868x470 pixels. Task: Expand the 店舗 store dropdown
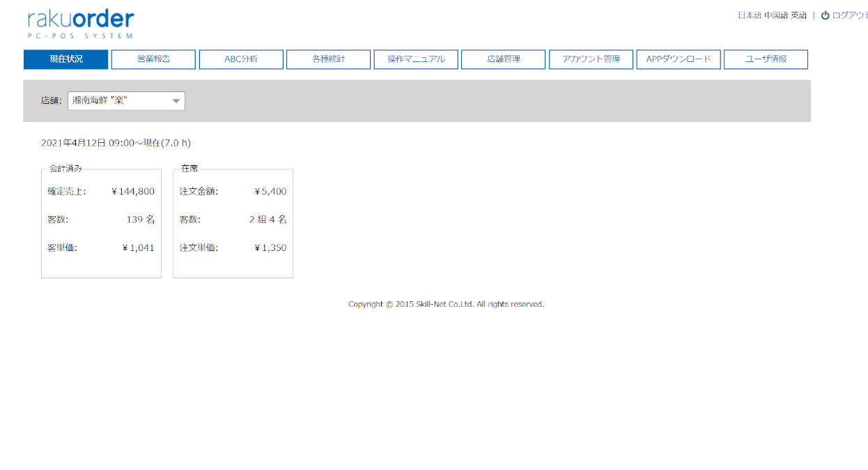(127, 101)
